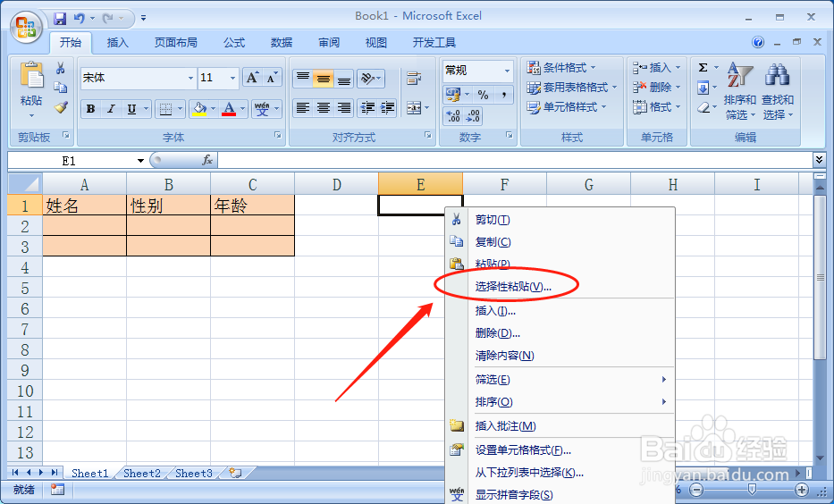Screen dimensions: 834x504
Task: Click the large Paste clipboard icon
Action: click(x=31, y=74)
